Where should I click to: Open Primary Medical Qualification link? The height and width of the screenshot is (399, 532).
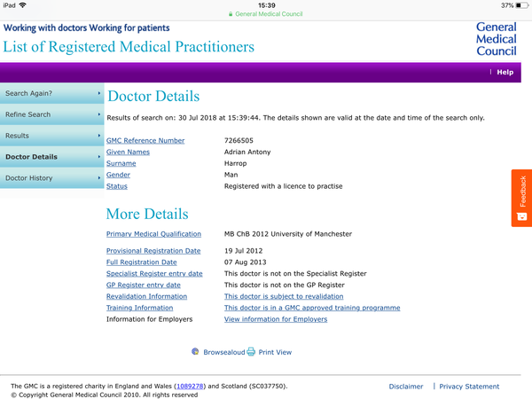pyautogui.click(x=153, y=234)
